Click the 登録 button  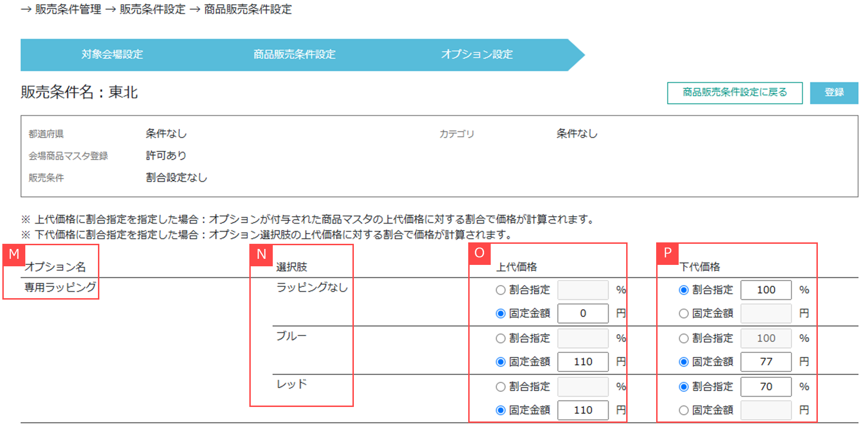[x=834, y=92]
